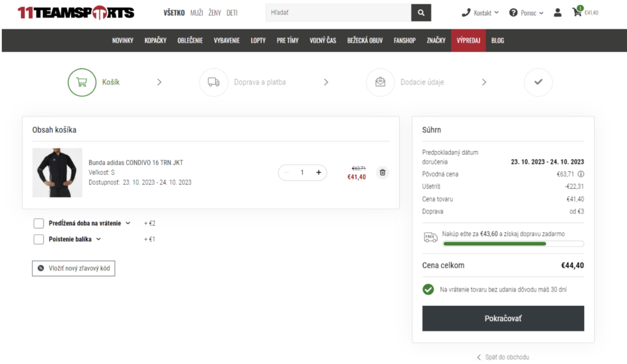Select the VŠETKO category filter
Viewport: 627px width, 364px height.
click(174, 13)
